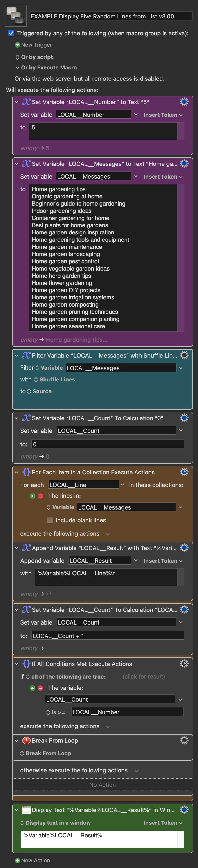Click the New Action button at bottom
The image size is (198, 868).
tap(33, 860)
